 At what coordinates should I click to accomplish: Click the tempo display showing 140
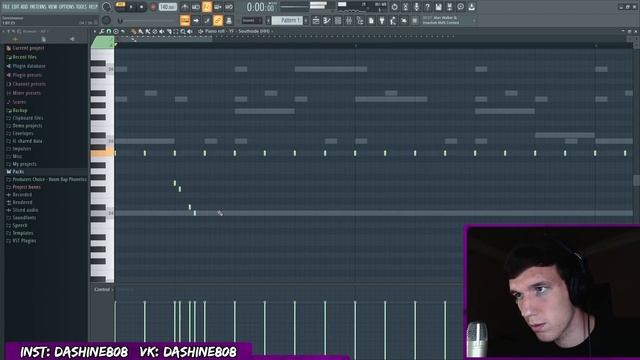[168, 7]
